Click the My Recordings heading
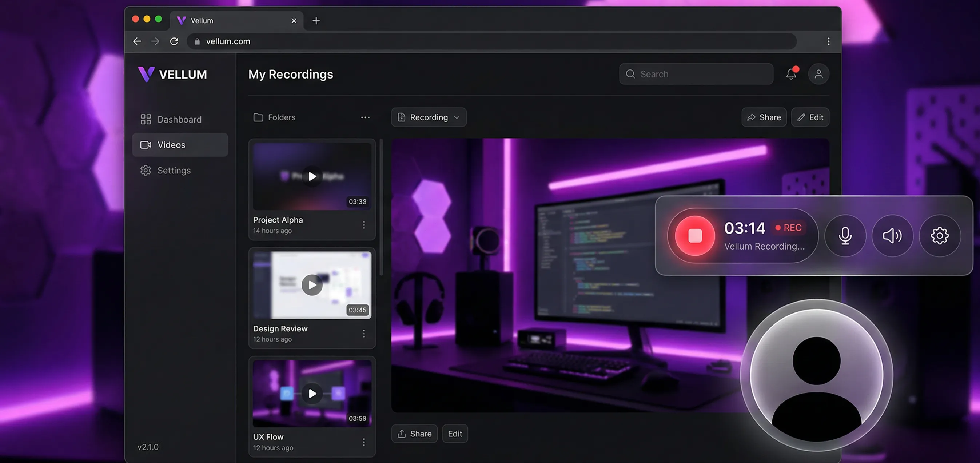The width and height of the screenshot is (980, 463). [x=291, y=74]
